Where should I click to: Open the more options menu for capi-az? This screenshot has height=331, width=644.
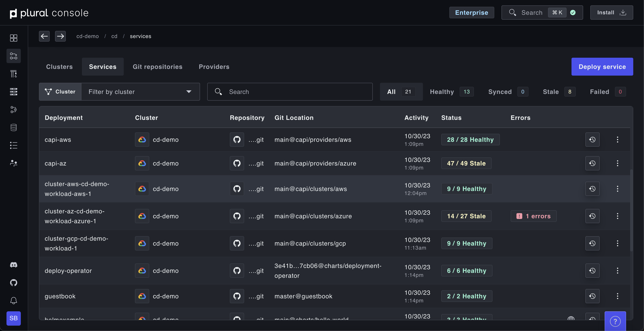click(x=618, y=163)
